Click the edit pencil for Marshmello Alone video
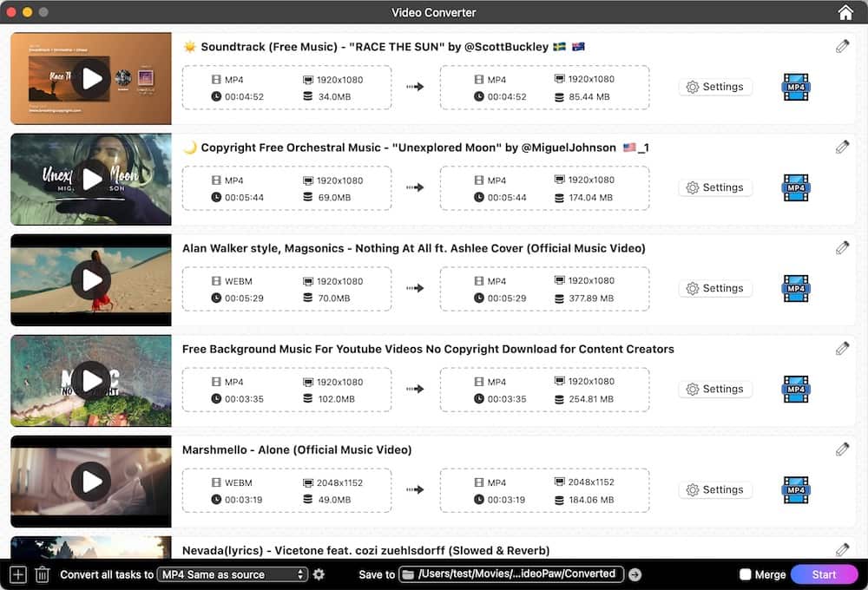Viewport: 868px width, 590px height. [x=842, y=449]
